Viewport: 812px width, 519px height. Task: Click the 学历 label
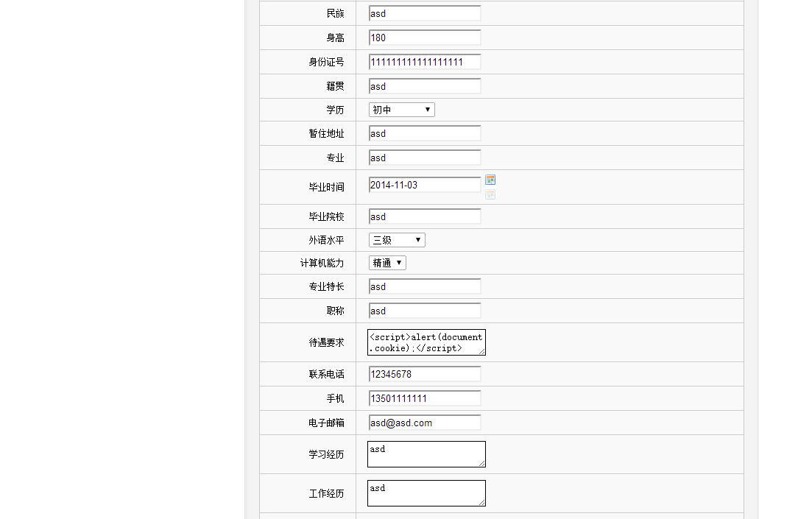pos(335,110)
